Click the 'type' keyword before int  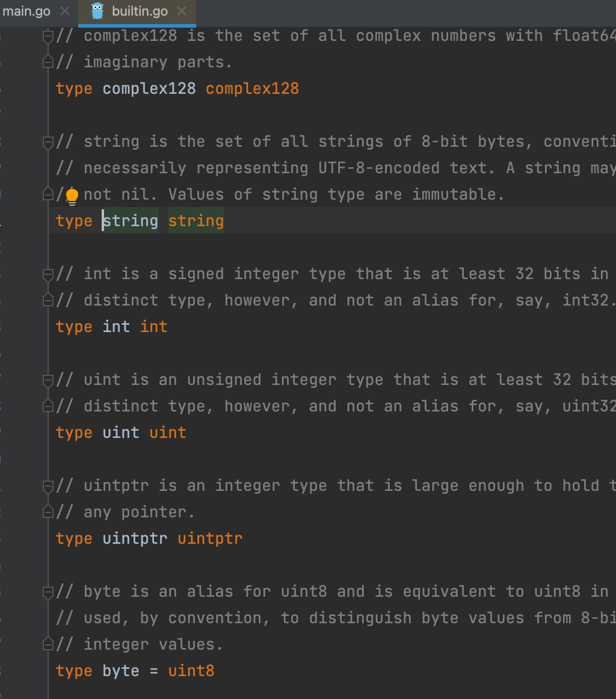click(74, 327)
